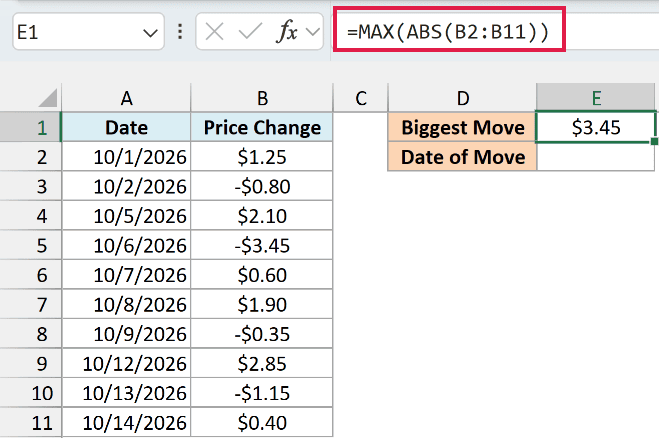
Task: Select the price change cell $1.90
Action: point(262,304)
